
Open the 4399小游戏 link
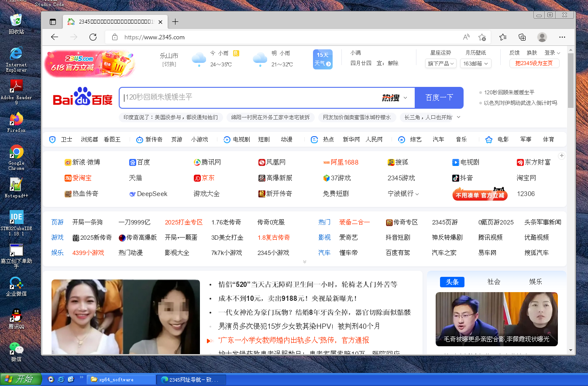[88, 253]
